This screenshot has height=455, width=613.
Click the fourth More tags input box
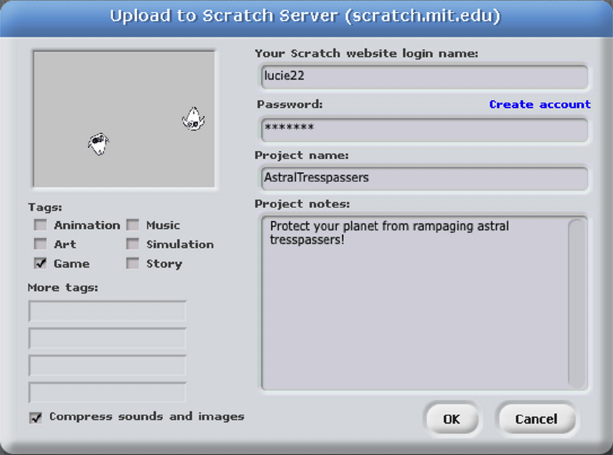click(107, 392)
